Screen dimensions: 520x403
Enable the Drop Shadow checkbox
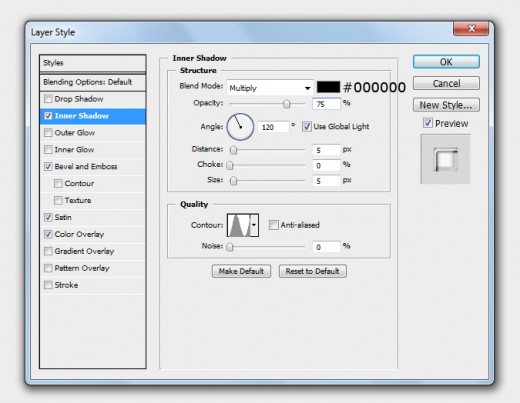(48, 99)
